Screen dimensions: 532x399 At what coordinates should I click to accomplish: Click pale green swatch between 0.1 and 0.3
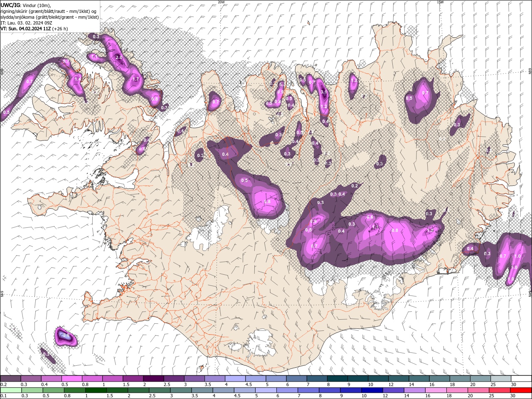coord(10,390)
